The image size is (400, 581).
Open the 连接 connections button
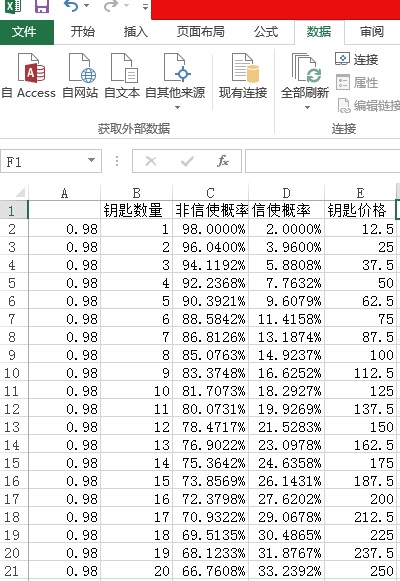(x=357, y=59)
